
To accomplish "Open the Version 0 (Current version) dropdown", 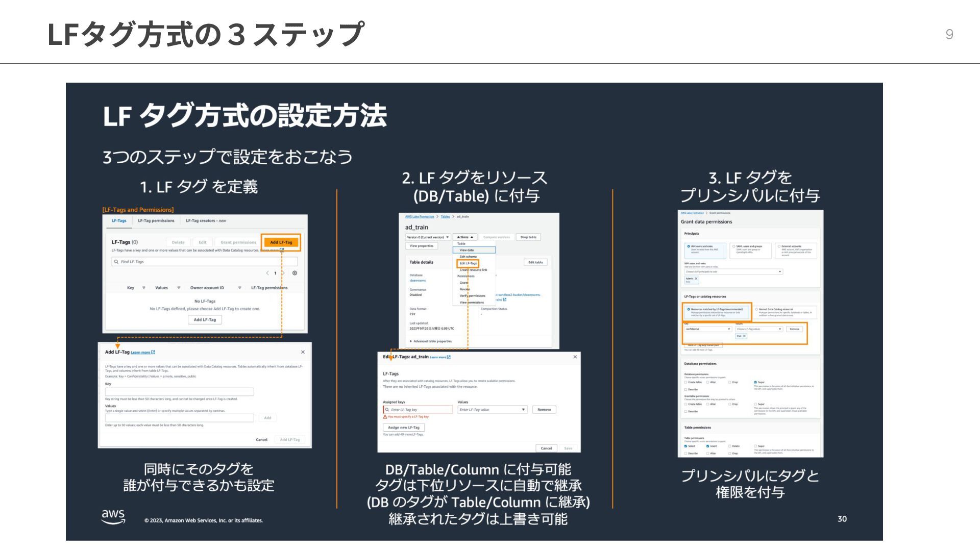I will (x=428, y=237).
